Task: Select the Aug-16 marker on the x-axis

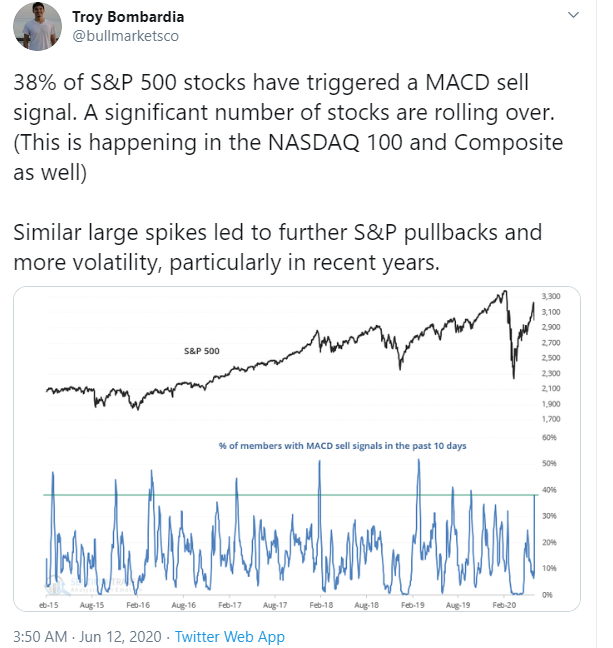Action: pos(184,605)
